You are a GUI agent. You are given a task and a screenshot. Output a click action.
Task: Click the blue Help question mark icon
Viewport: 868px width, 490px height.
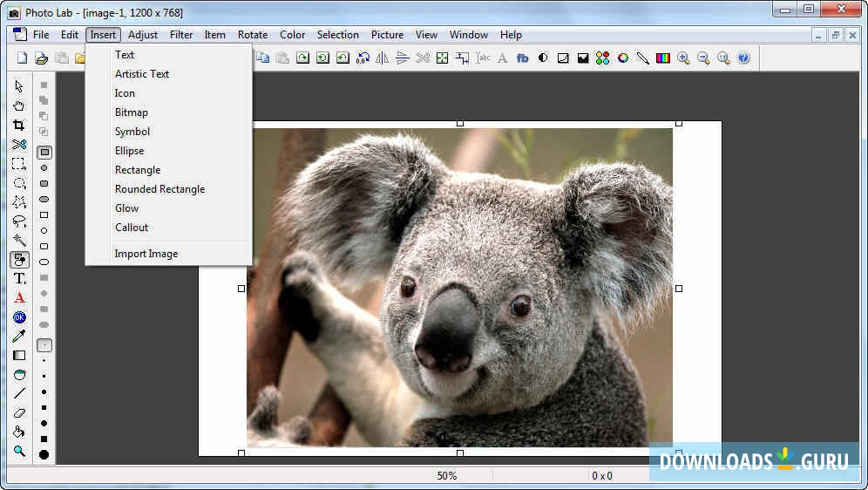[x=743, y=58]
